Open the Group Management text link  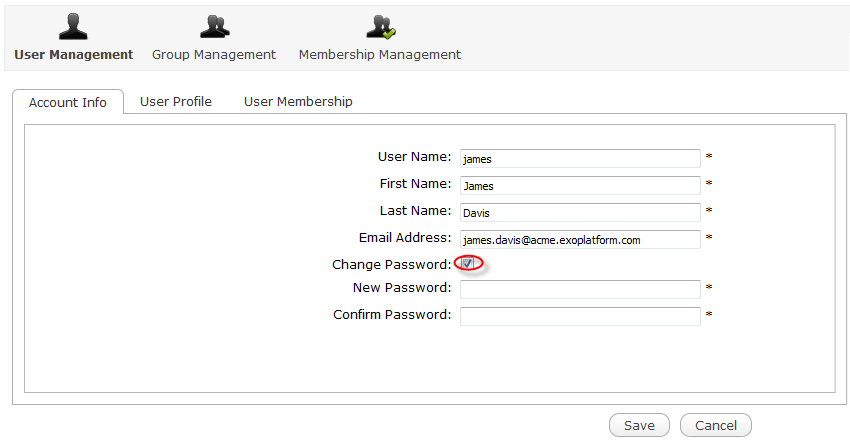[214, 55]
